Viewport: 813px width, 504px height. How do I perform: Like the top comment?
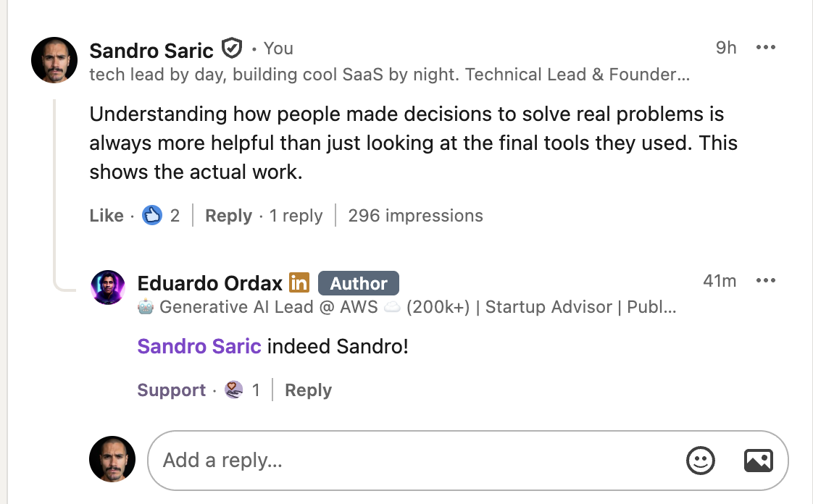pos(107,216)
